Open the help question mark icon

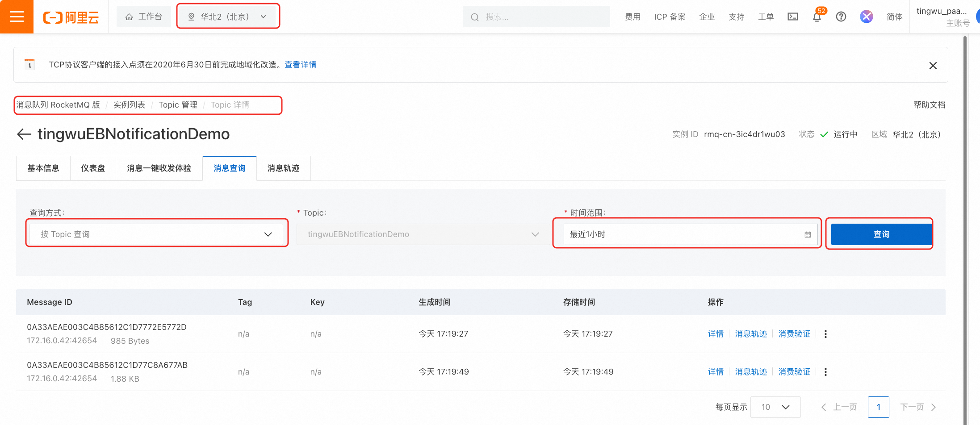[841, 17]
